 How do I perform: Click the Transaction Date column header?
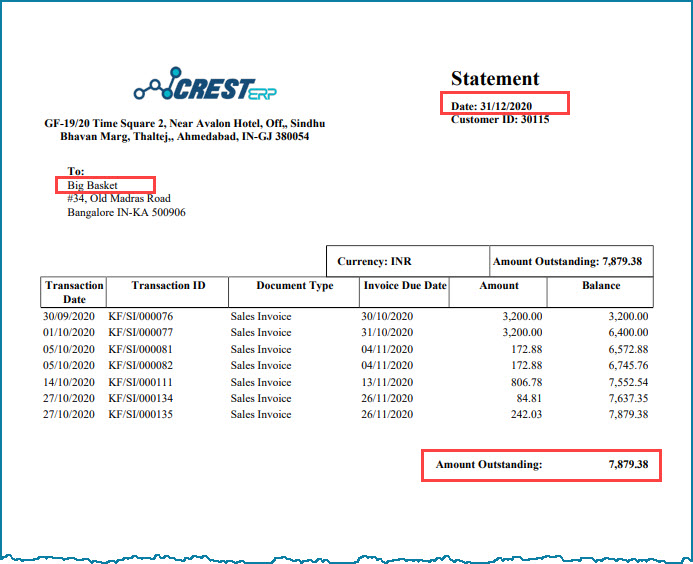73,292
